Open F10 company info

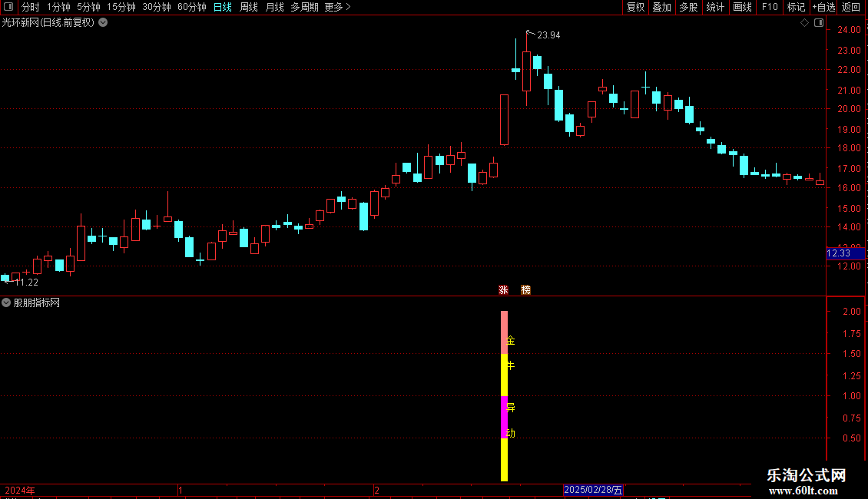click(770, 7)
